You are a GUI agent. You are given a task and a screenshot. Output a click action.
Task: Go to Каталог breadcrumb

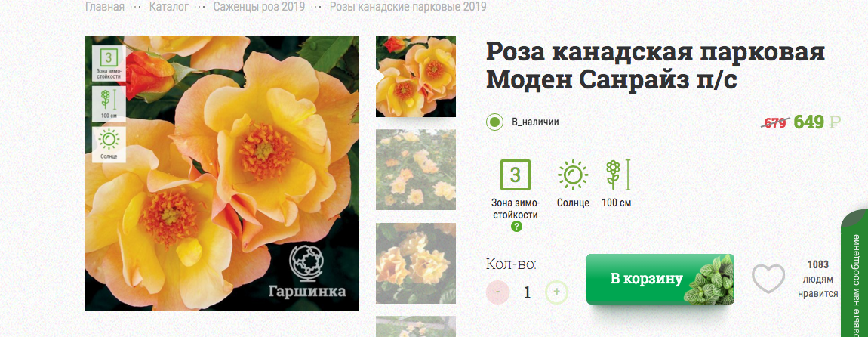169,7
